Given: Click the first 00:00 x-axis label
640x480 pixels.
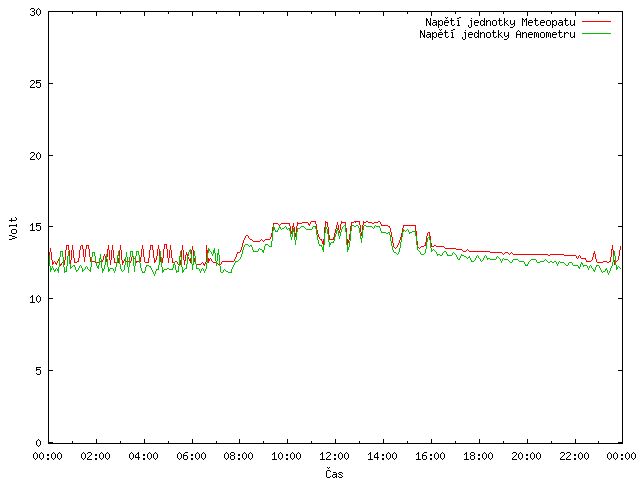Looking at the screenshot, I should click(x=48, y=456).
